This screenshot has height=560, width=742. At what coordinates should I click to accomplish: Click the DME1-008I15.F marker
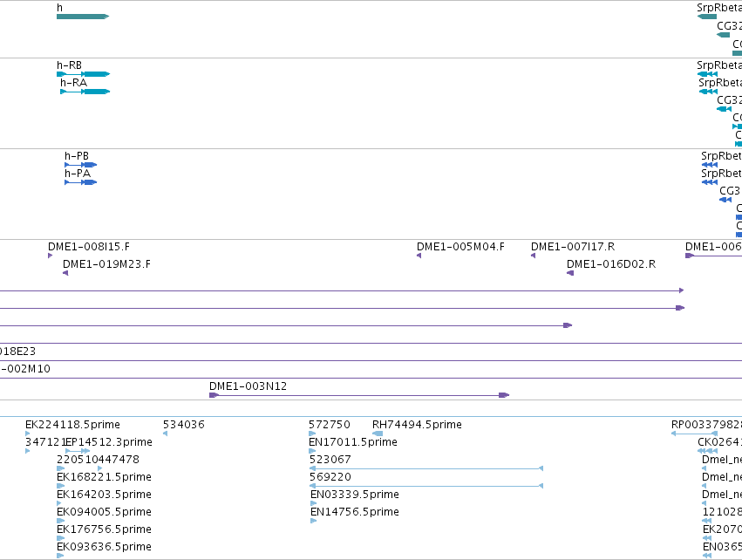[x=51, y=256]
